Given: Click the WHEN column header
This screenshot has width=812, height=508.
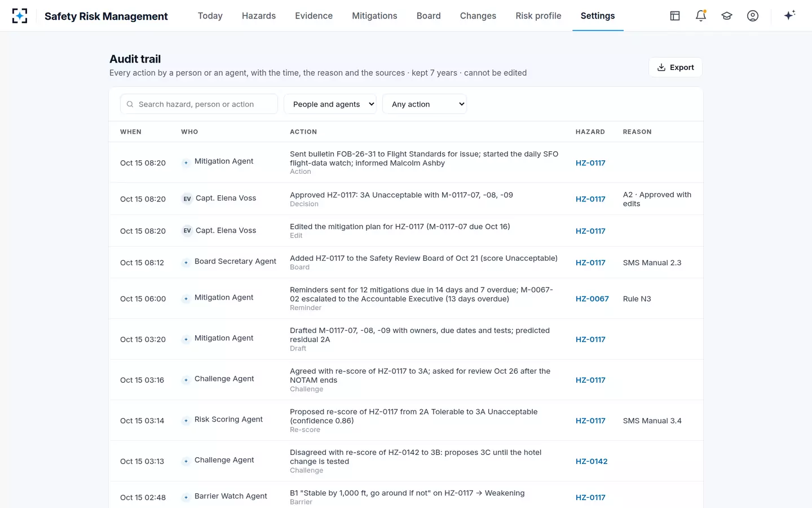Looking at the screenshot, I should [131, 132].
